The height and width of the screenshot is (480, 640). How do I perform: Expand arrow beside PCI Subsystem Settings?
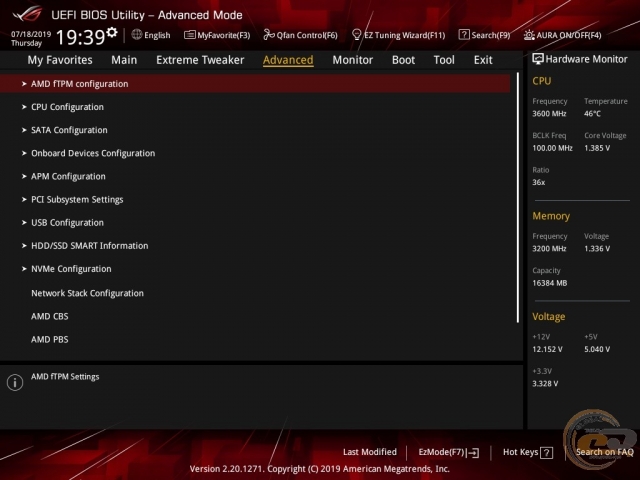[24, 200]
